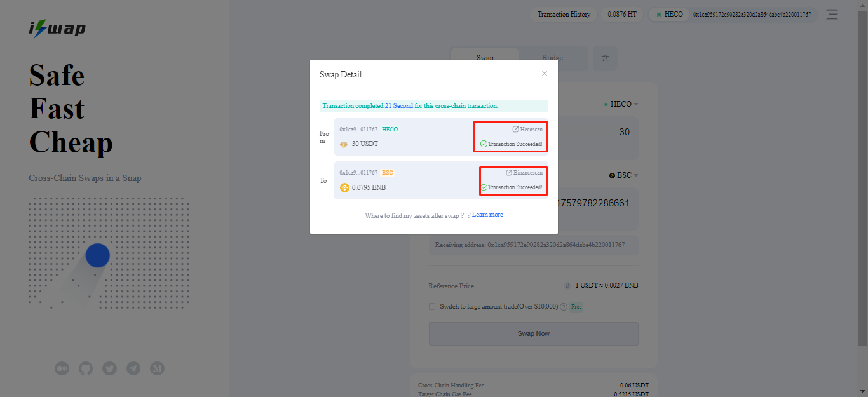This screenshot has height=397, width=868.
Task: Click the 'Cross-Chain Swaps in a Snap' tagline
Action: [85, 178]
